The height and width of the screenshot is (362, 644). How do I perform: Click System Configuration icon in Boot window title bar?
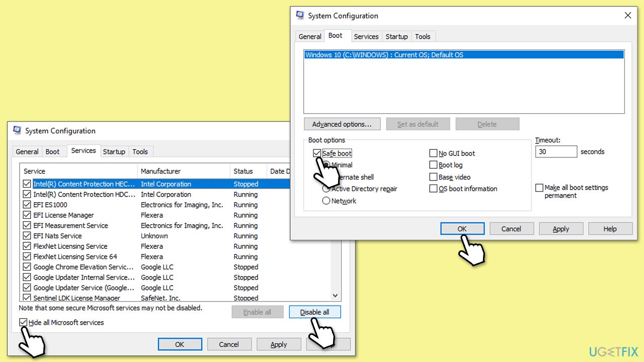(300, 16)
